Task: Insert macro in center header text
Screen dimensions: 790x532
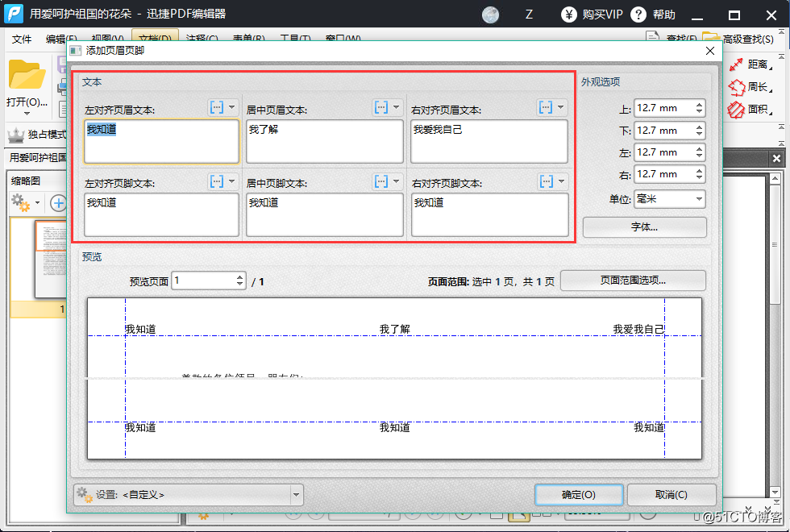Action: click(381, 107)
